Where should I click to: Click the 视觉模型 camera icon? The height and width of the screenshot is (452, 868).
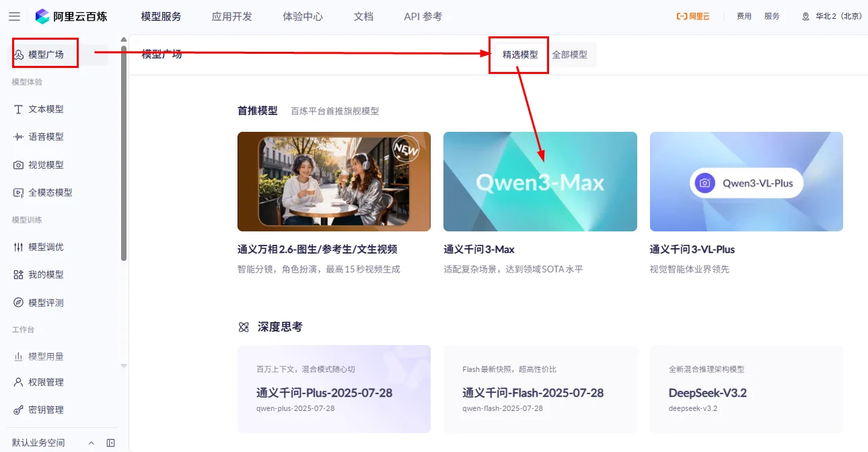pyautogui.click(x=19, y=165)
